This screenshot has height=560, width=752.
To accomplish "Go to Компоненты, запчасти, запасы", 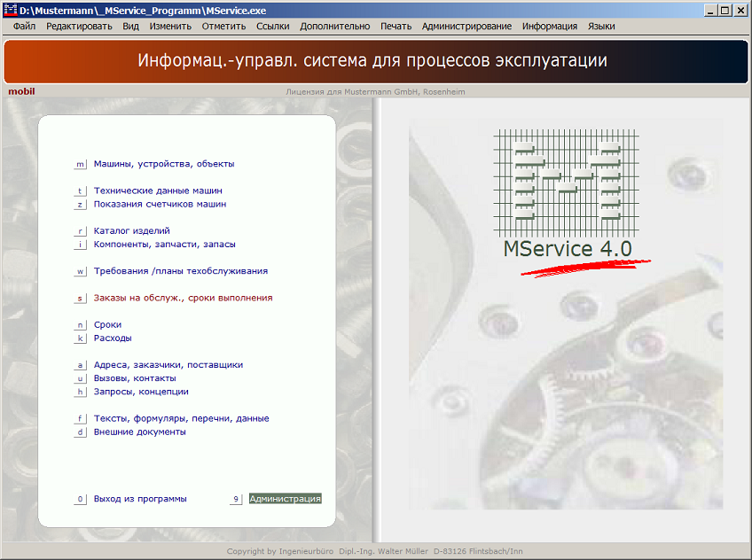I will (x=164, y=245).
